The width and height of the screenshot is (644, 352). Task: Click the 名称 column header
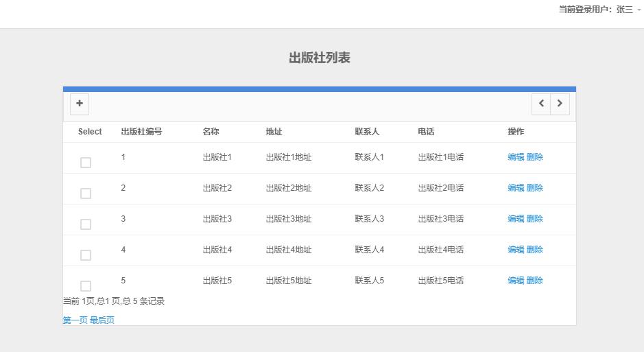click(211, 132)
